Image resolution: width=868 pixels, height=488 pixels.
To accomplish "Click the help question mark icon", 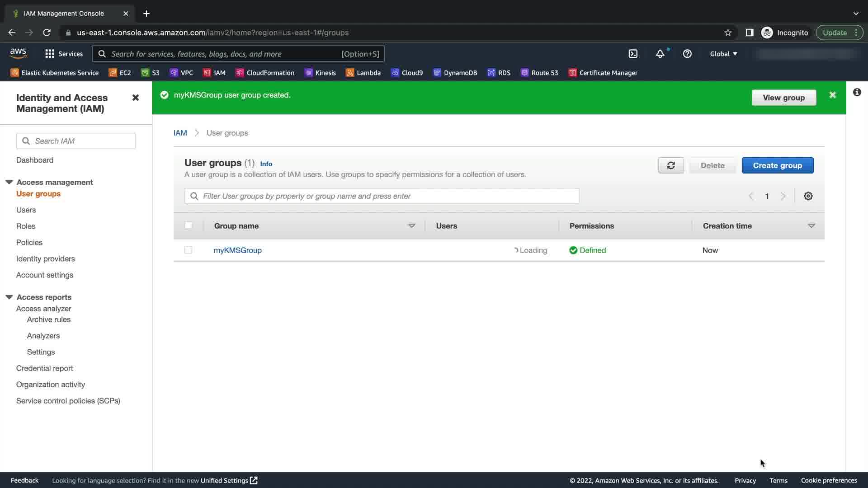I will [x=687, y=54].
